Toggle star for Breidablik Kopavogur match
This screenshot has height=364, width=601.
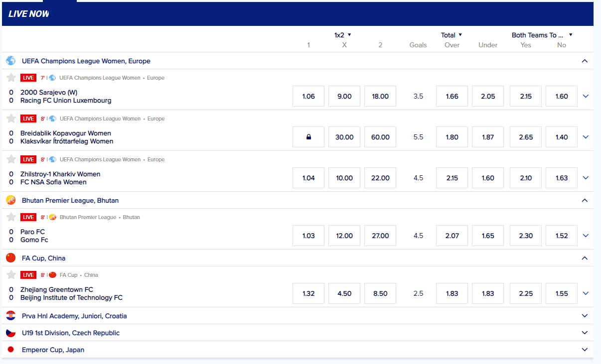pyautogui.click(x=11, y=119)
